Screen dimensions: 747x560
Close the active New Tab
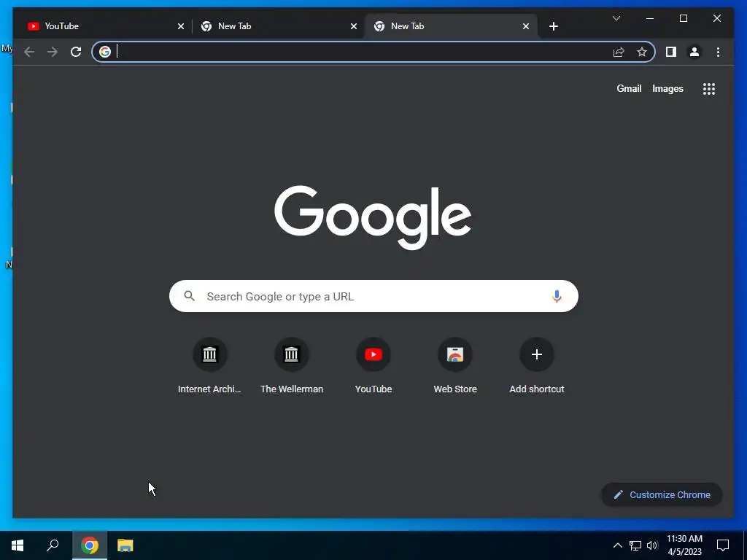(526, 26)
